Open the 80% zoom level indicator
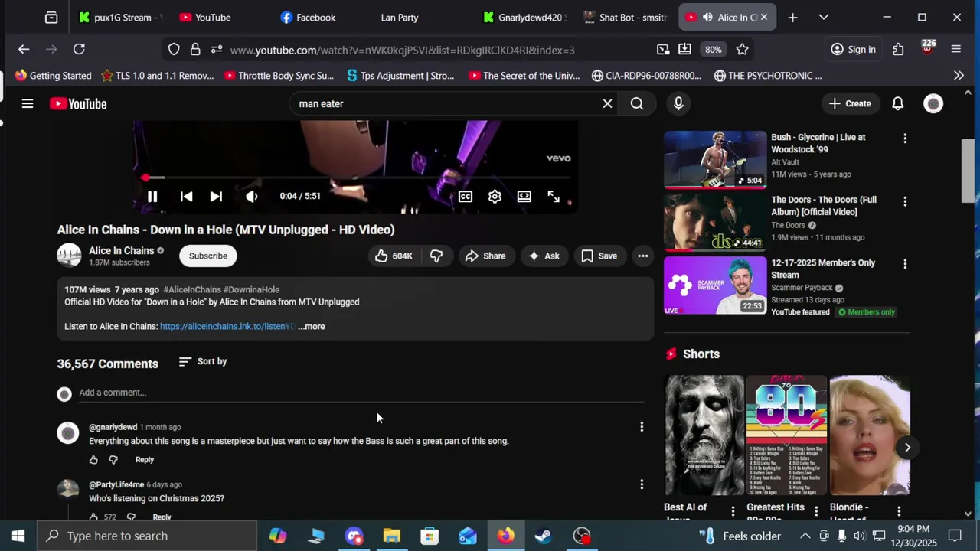This screenshot has height=551, width=980. [x=714, y=50]
